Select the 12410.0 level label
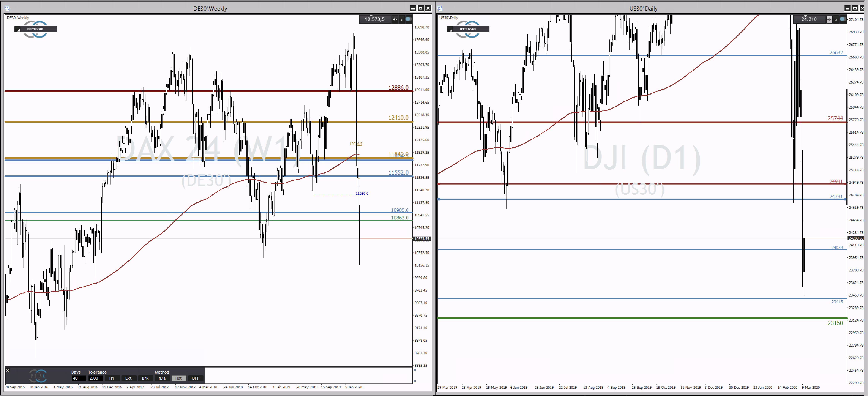868x396 pixels. [398, 118]
